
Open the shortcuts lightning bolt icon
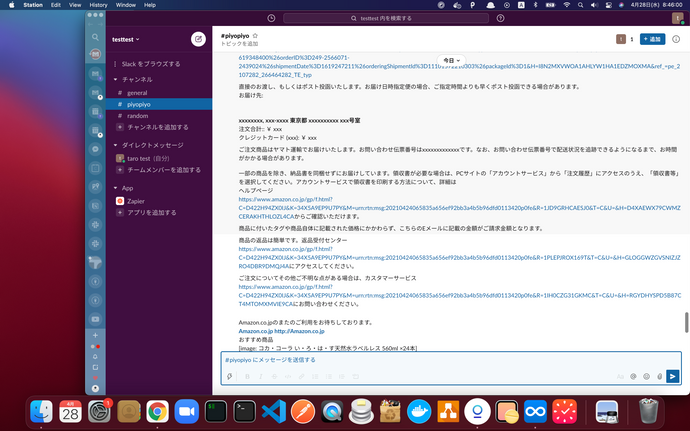[229, 376]
